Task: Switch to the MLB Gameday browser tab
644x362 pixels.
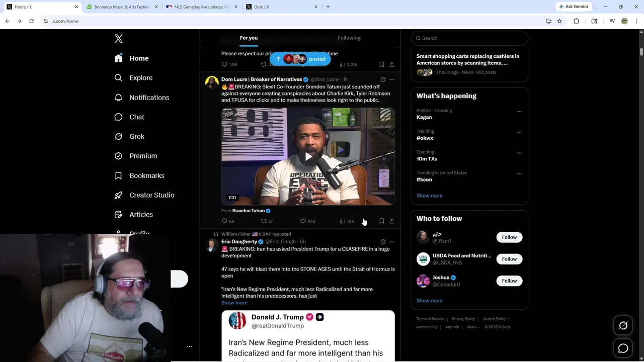Action: (201, 7)
